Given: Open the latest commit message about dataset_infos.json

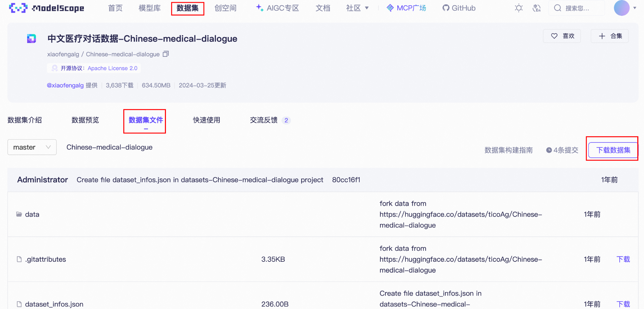Looking at the screenshot, I should tap(200, 180).
